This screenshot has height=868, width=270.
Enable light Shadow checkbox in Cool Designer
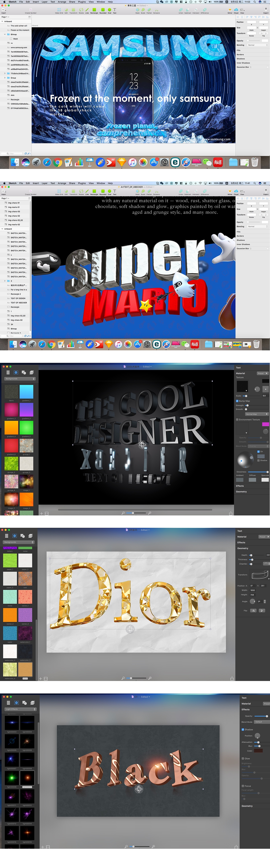[258, 460]
